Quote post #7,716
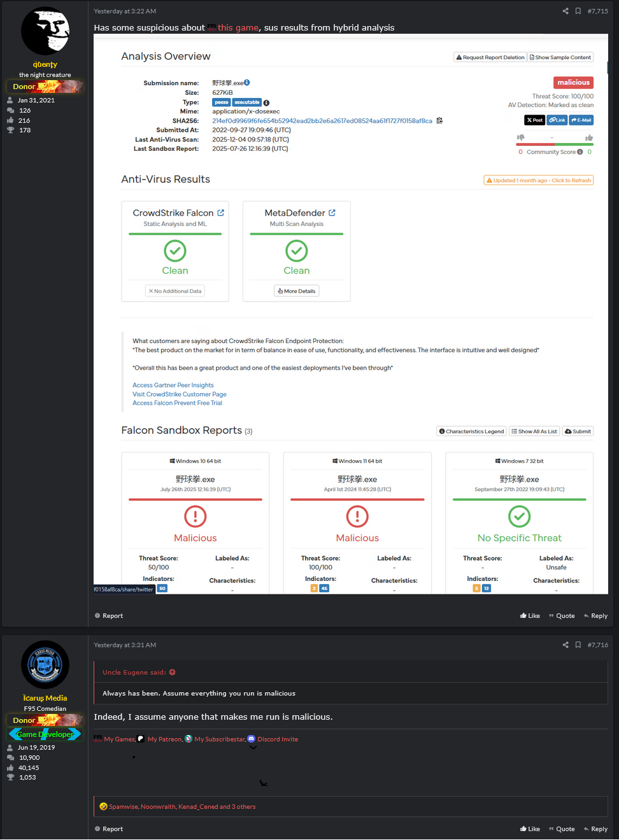 pos(562,829)
